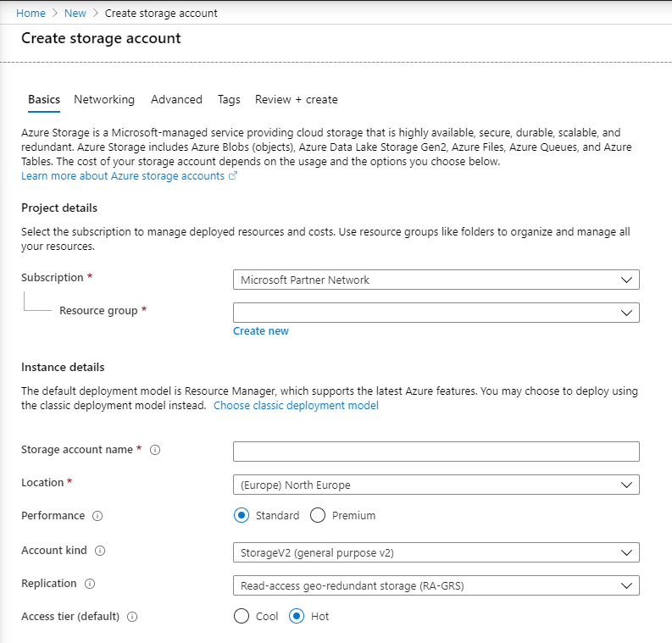Switch to the Networking tab
The height and width of the screenshot is (643, 672).
click(x=104, y=99)
